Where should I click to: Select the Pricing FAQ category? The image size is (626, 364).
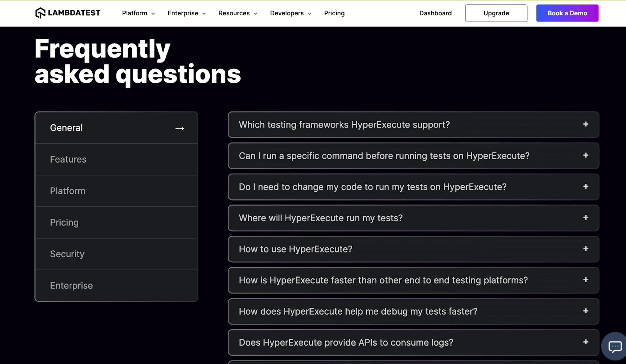64,222
